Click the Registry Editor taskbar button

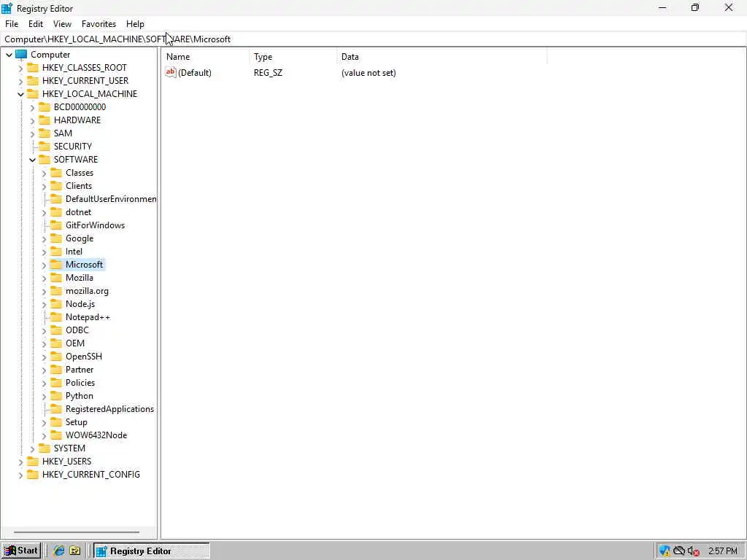point(152,551)
